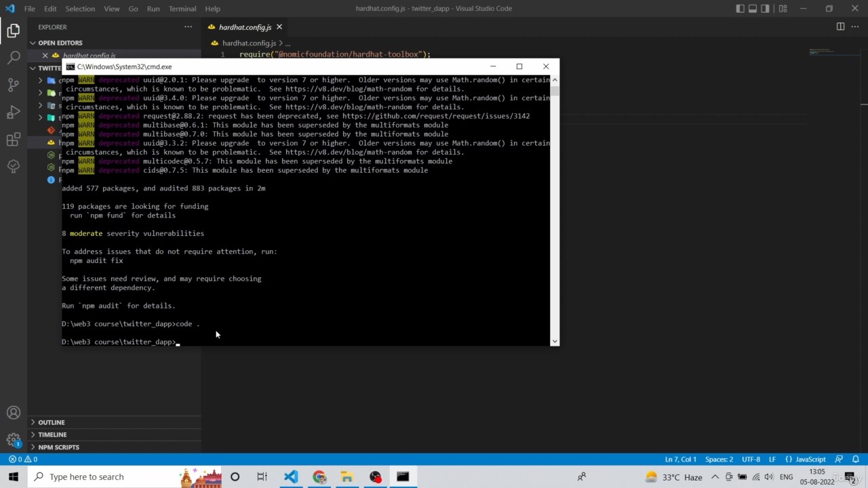The image size is (868, 488).
Task: Open the volume control in system tray
Action: (769, 476)
